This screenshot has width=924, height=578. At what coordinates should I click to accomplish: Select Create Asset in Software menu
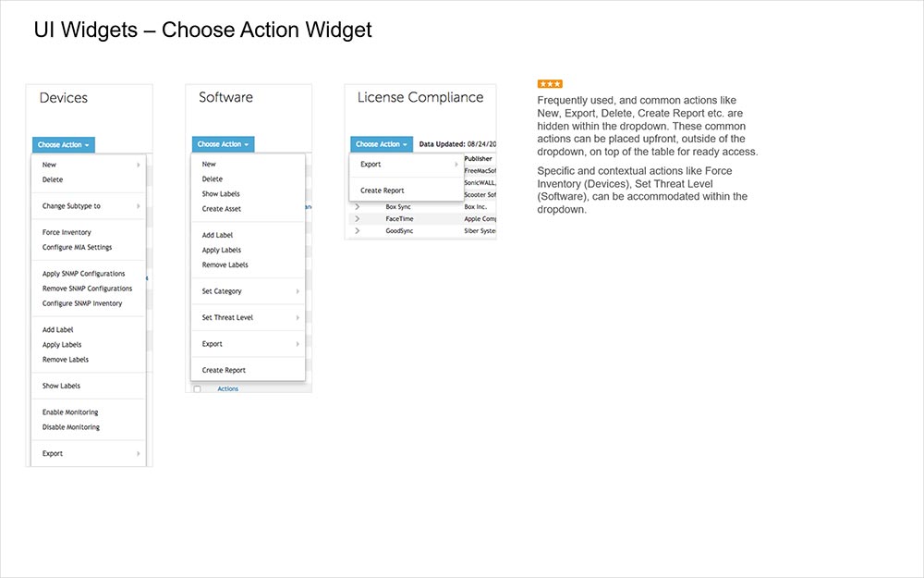point(220,208)
